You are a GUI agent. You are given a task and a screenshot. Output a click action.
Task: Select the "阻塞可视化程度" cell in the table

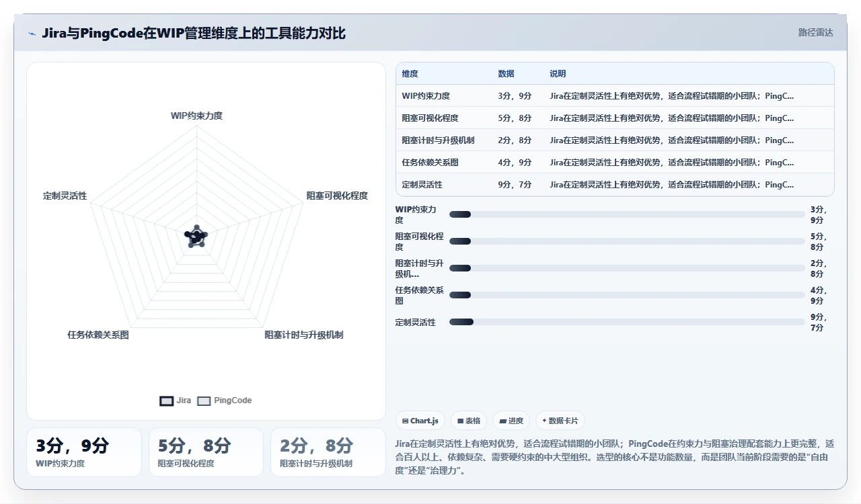(x=444, y=118)
